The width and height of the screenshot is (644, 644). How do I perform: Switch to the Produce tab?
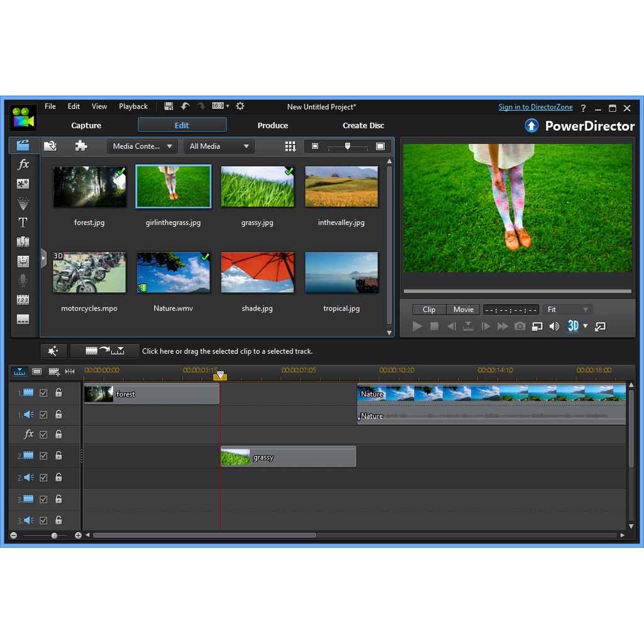tap(272, 125)
